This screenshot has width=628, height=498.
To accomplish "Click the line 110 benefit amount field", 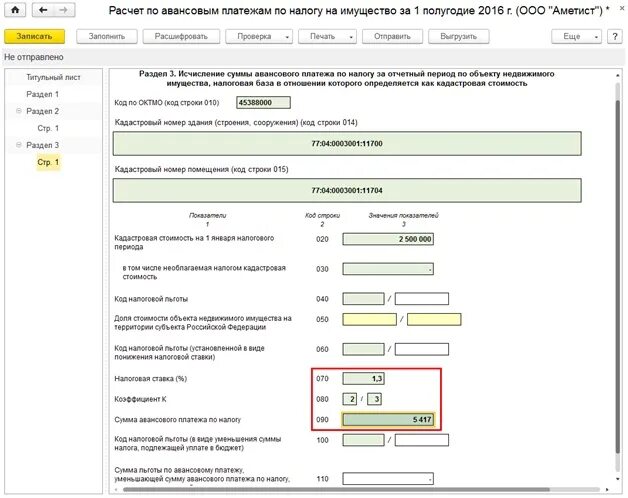I will 388,479.
